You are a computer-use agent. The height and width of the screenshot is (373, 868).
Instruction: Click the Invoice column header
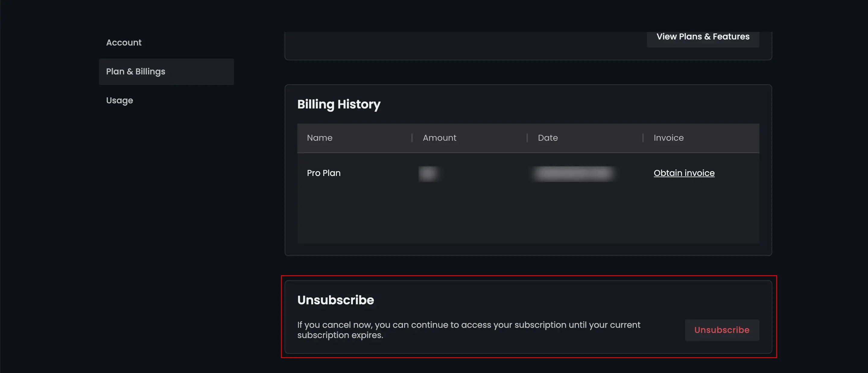pos(669,138)
